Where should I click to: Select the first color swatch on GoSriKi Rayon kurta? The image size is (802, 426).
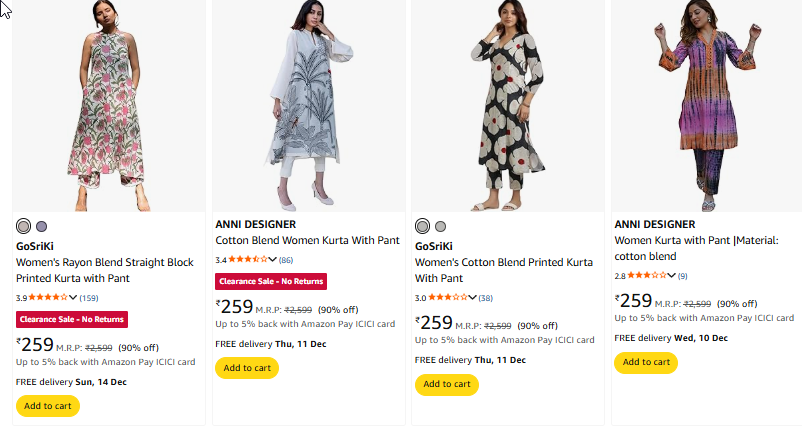point(24,226)
